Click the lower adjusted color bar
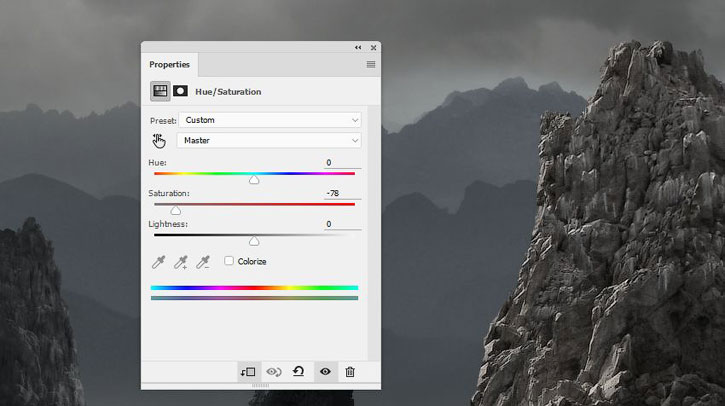The image size is (725, 406). click(x=254, y=298)
